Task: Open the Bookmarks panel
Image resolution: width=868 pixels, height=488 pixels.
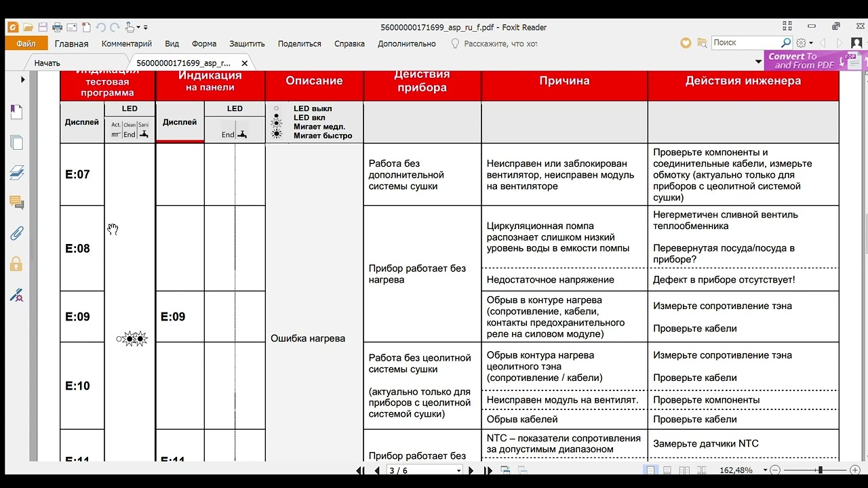Action: (x=16, y=113)
